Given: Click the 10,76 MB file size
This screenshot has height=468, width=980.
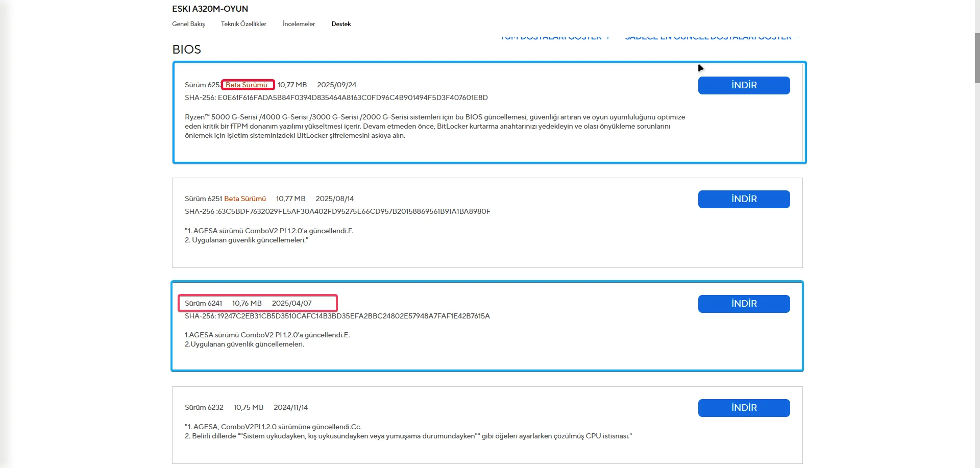Looking at the screenshot, I should [247, 303].
